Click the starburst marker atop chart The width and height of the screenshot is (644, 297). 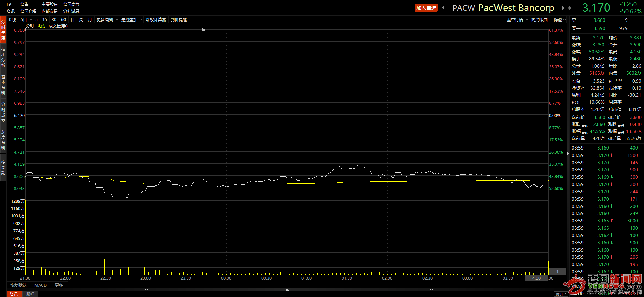[203, 30]
